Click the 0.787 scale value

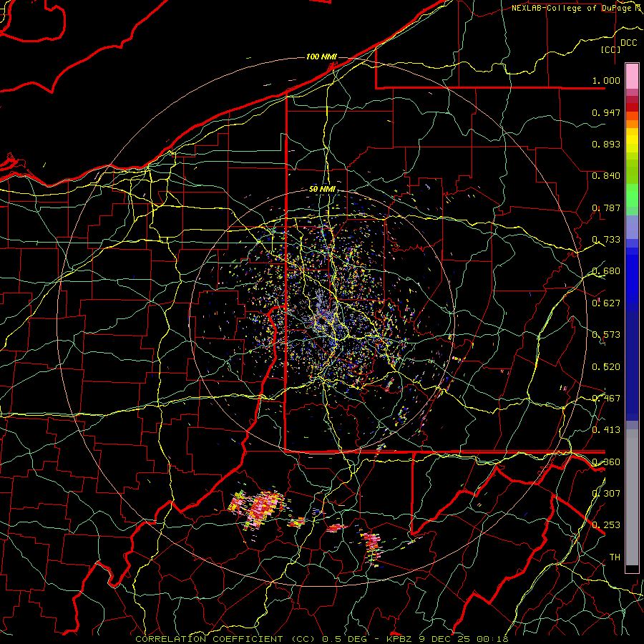click(606, 208)
